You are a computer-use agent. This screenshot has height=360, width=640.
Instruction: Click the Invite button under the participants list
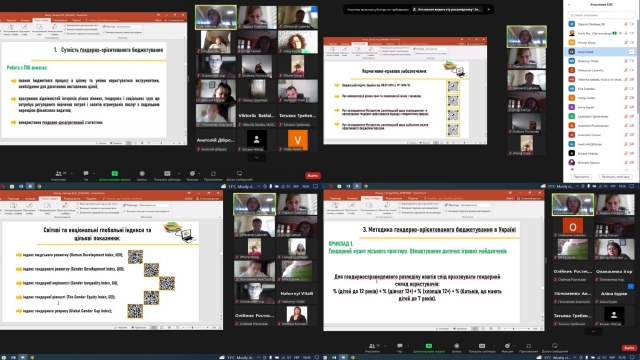coord(581,177)
